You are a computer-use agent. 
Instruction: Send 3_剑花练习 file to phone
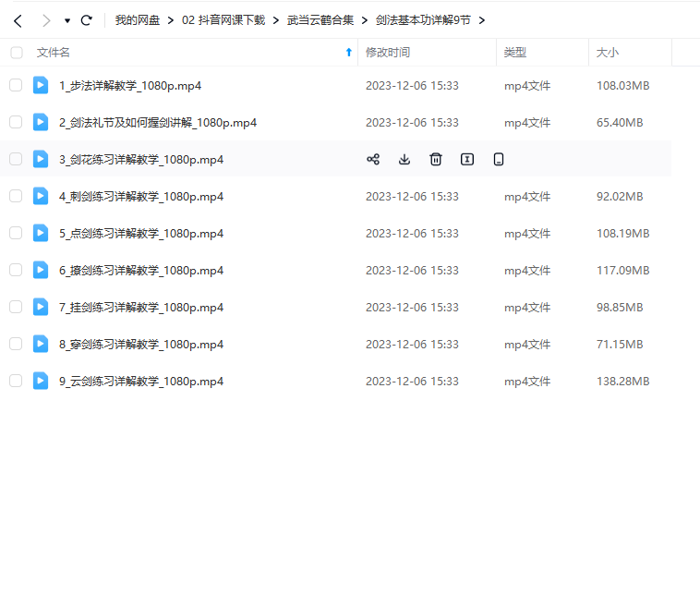pos(499,160)
